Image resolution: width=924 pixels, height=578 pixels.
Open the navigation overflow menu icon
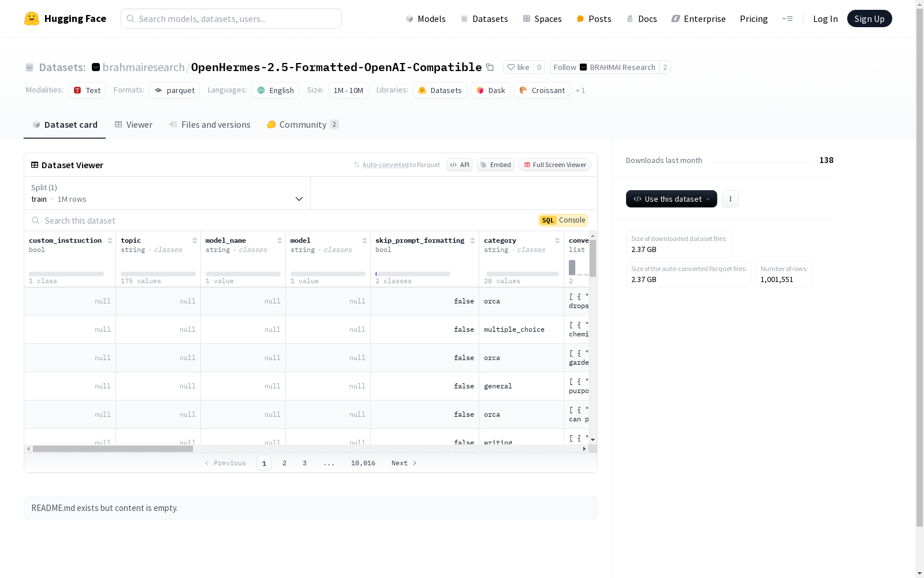[x=787, y=18]
